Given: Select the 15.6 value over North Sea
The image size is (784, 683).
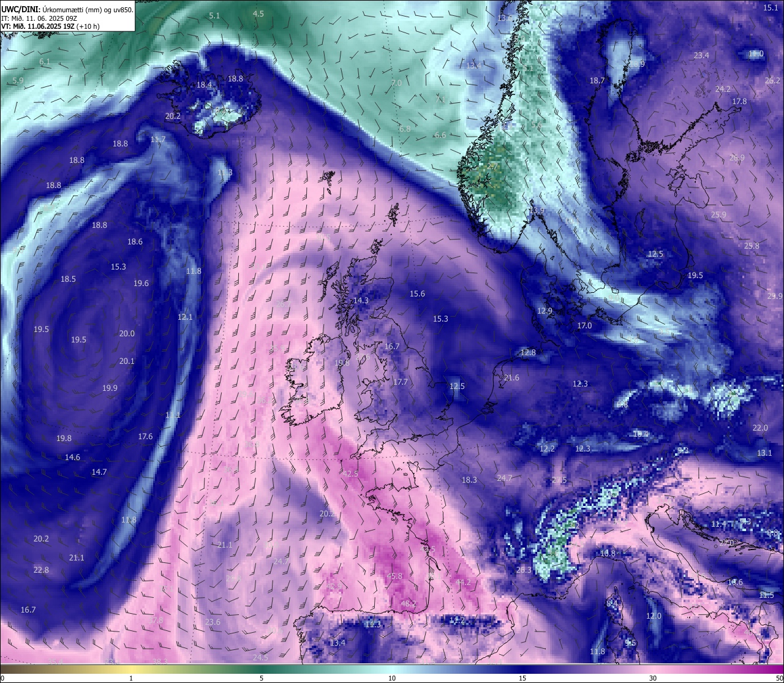Looking at the screenshot, I should coord(417,294).
